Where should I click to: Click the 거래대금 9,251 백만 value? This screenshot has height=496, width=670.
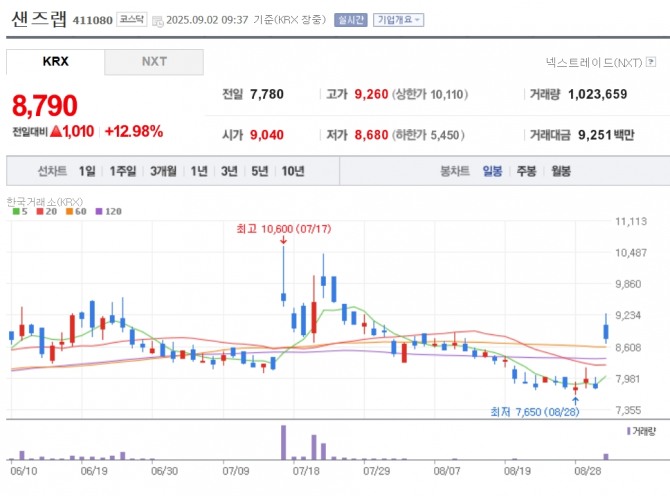coord(606,135)
